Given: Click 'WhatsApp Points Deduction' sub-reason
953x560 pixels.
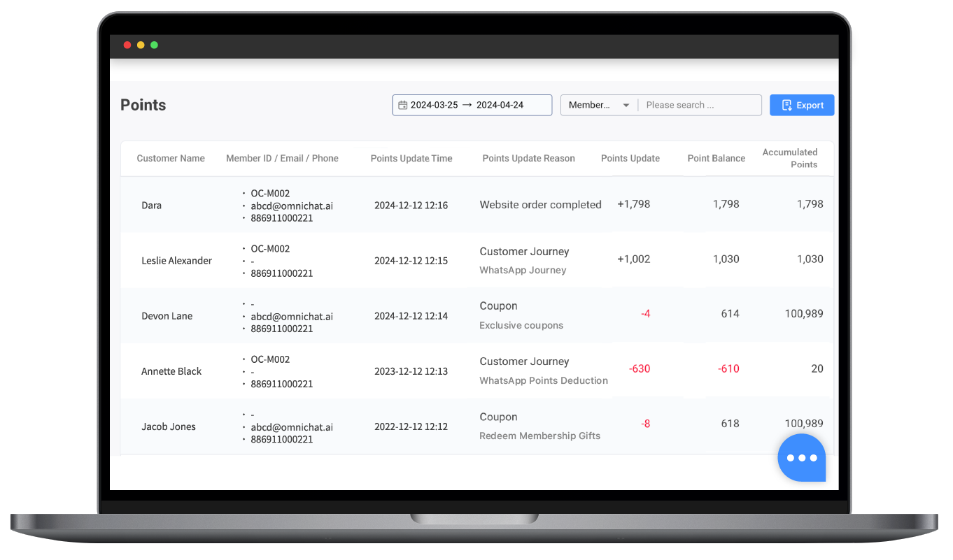Looking at the screenshot, I should pos(544,381).
